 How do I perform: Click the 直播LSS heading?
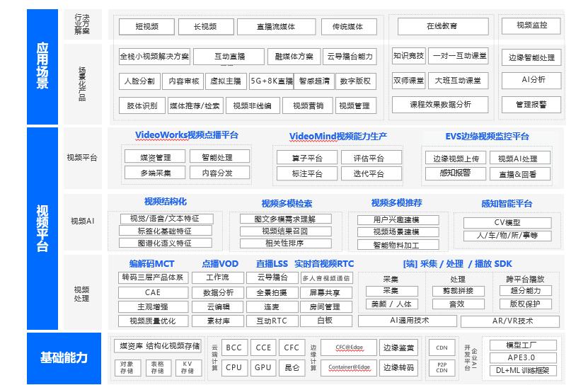pos(272,264)
